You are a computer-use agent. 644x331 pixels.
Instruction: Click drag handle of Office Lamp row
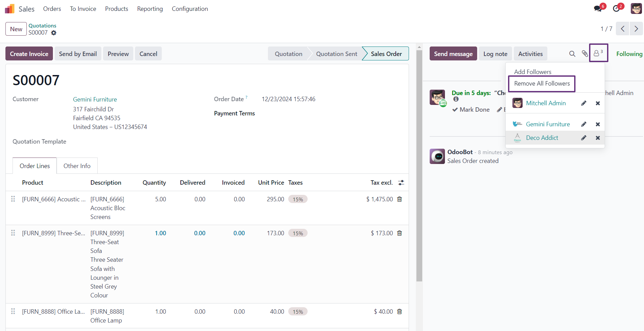[x=13, y=311]
